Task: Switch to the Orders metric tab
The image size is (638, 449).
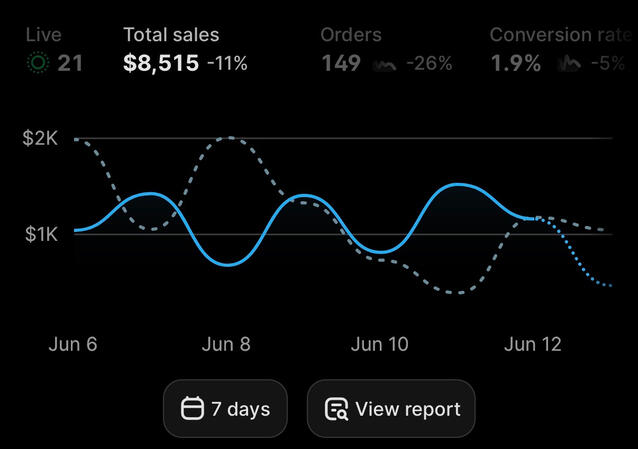Action: tap(386, 50)
